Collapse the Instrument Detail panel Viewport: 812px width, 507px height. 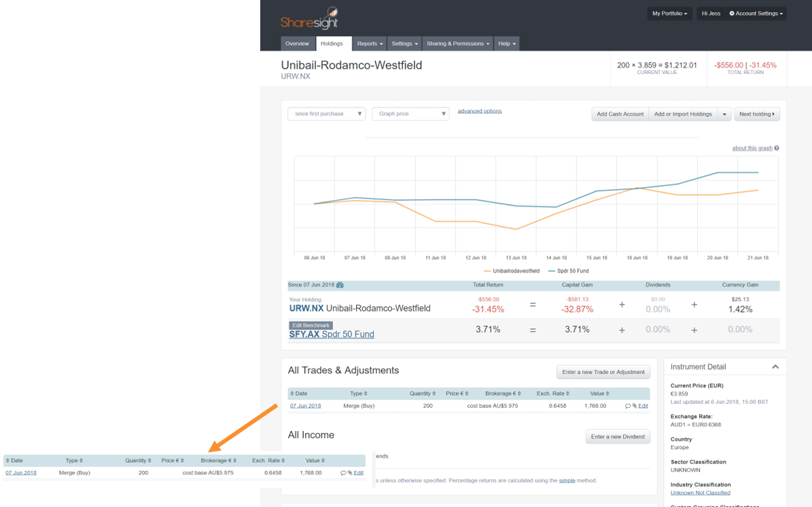pos(775,366)
